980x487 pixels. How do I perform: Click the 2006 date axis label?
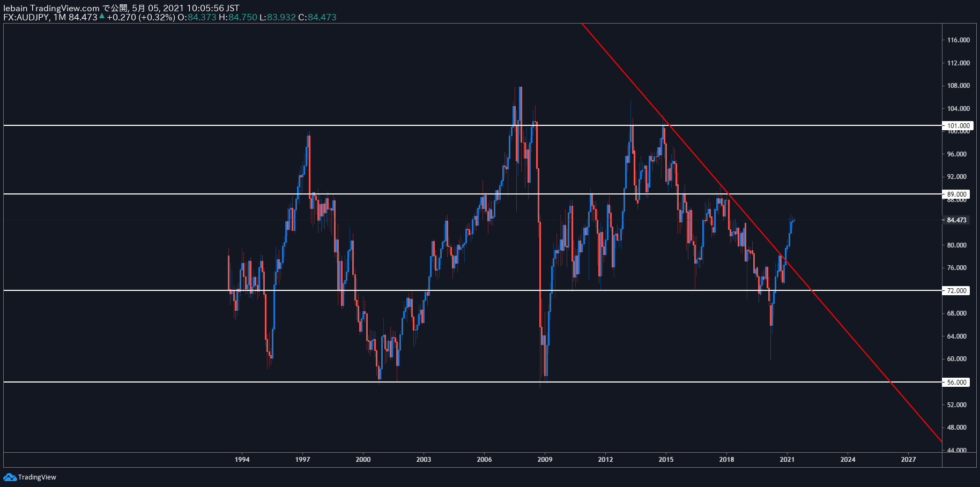[x=484, y=460]
